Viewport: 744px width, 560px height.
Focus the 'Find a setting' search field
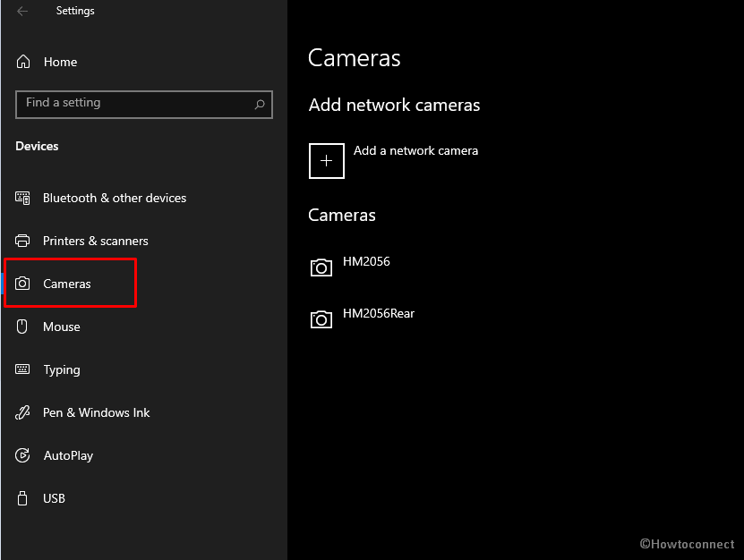click(x=134, y=104)
